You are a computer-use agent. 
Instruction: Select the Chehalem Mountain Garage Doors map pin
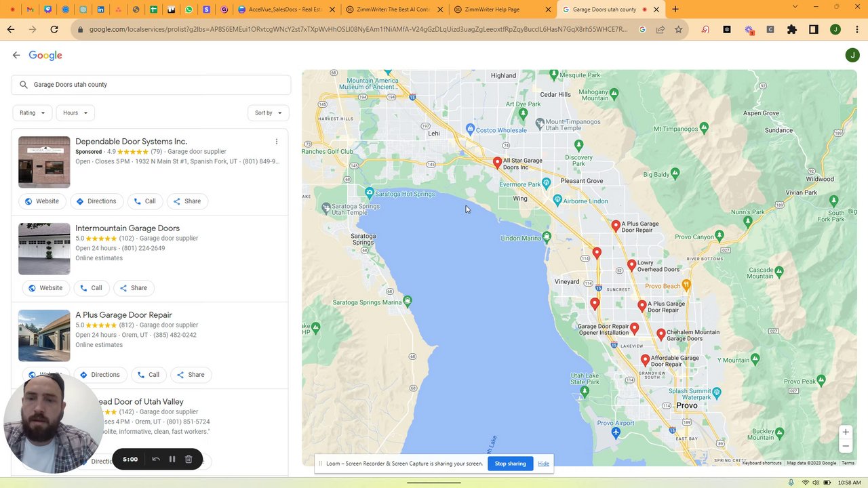(x=661, y=334)
